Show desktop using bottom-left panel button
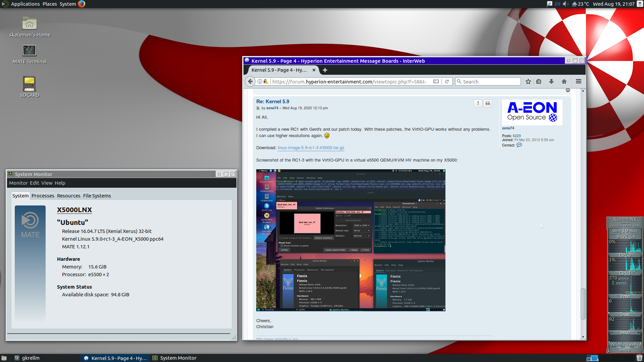The height and width of the screenshot is (362, 644). point(4,358)
